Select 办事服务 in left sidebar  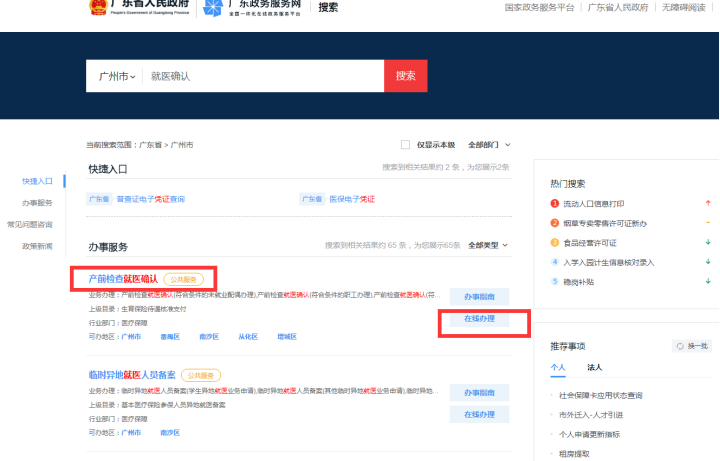(37, 203)
